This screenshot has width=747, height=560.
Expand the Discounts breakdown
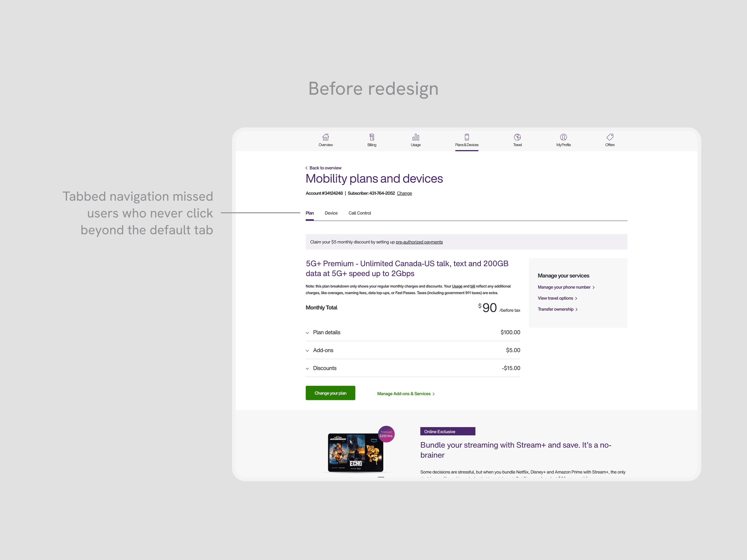[324, 368]
